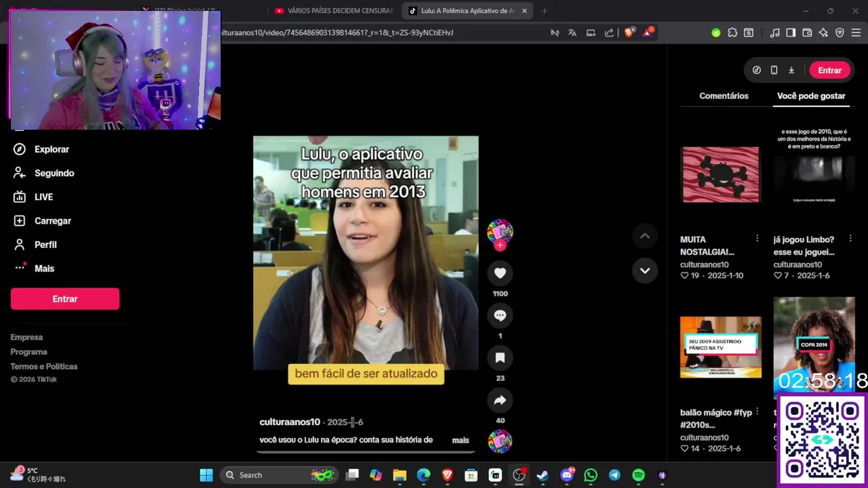Open a new browser tab
The image size is (868, 488).
545,11
